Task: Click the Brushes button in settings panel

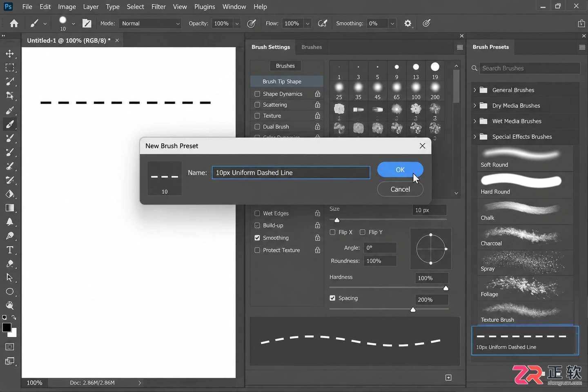Action: coord(285,66)
